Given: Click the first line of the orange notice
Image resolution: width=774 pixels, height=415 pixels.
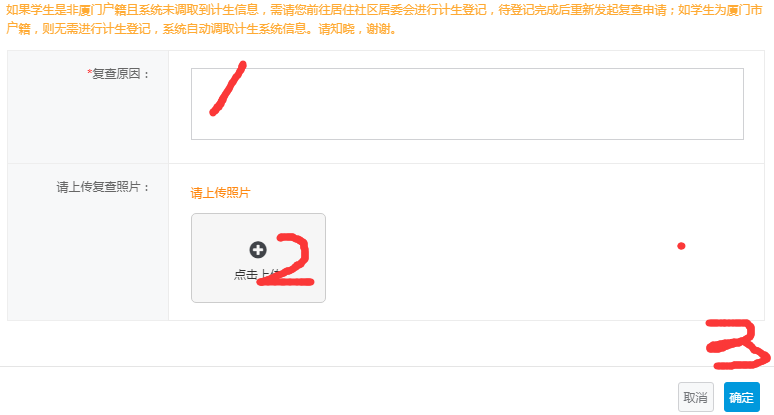Looking at the screenshot, I should coord(384,10).
